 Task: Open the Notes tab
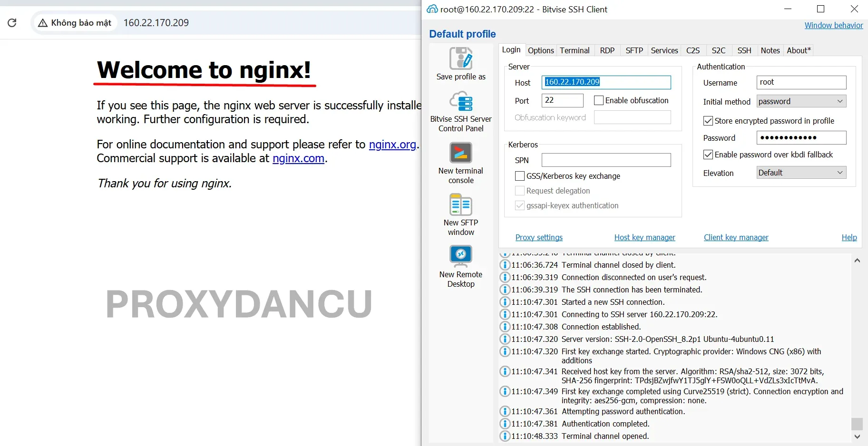(770, 50)
